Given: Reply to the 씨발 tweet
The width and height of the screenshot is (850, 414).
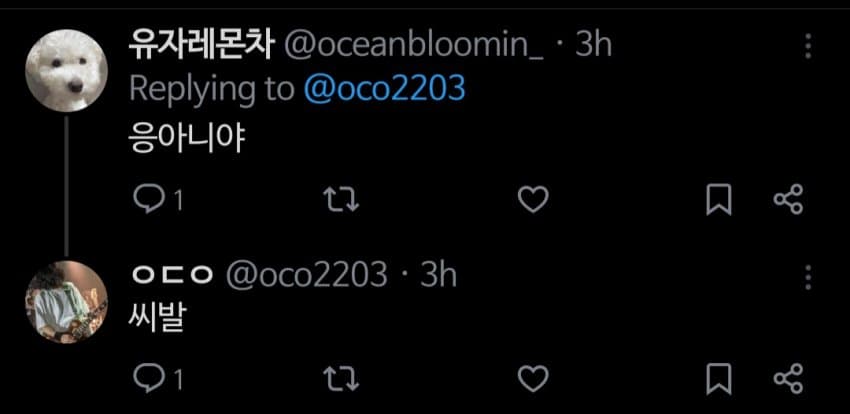Looking at the screenshot, I should [149, 378].
